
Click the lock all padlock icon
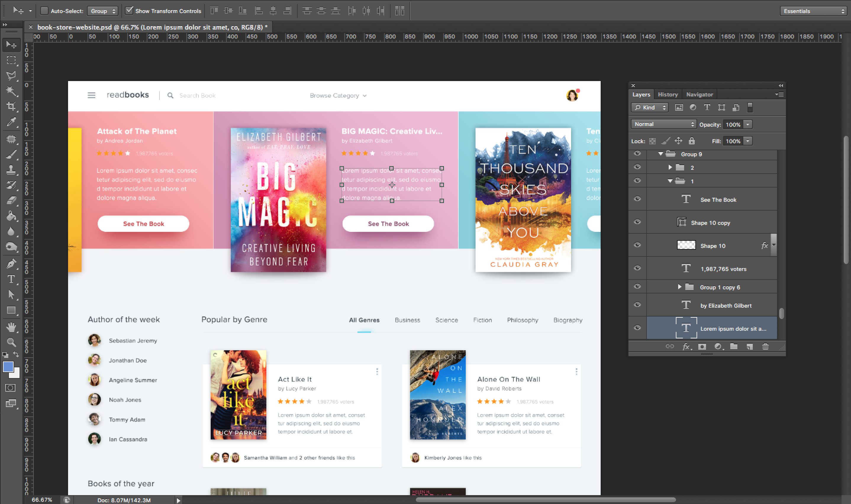692,141
